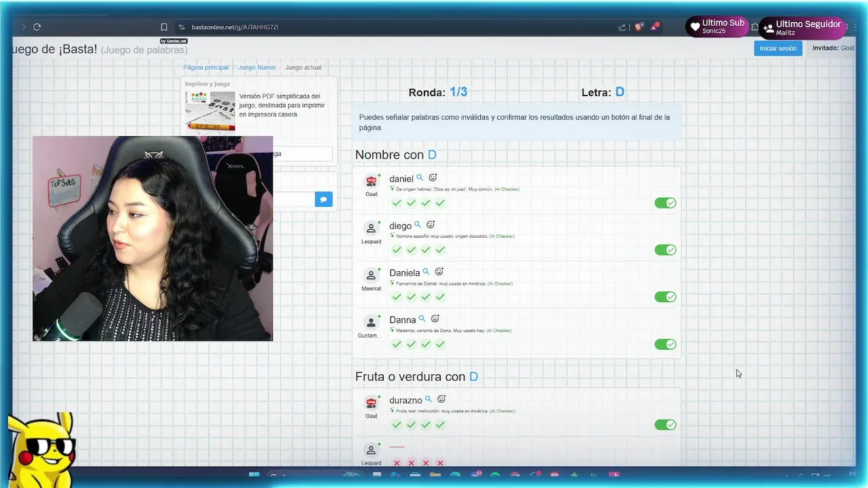Open the emoji reaction icon beside daniel

433,178
